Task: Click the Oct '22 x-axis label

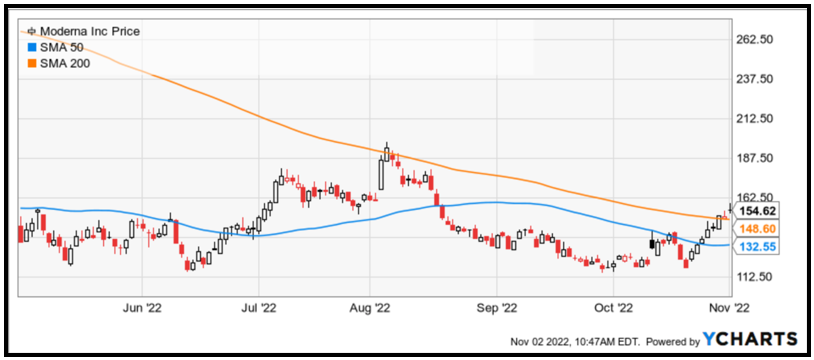Action: point(613,309)
